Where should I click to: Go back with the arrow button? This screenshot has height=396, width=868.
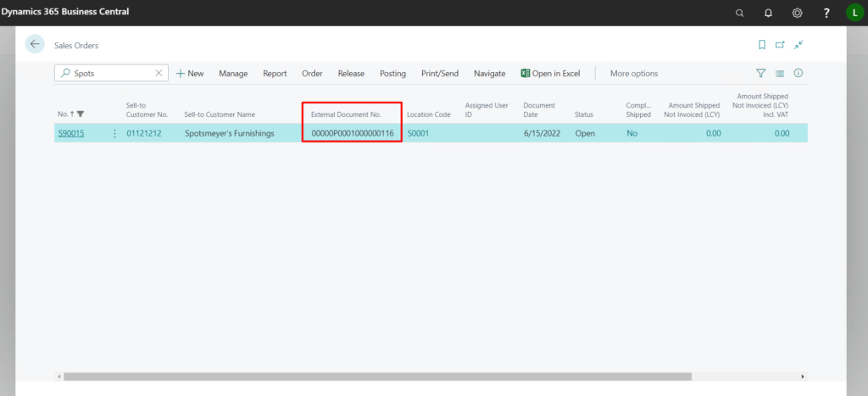(35, 44)
